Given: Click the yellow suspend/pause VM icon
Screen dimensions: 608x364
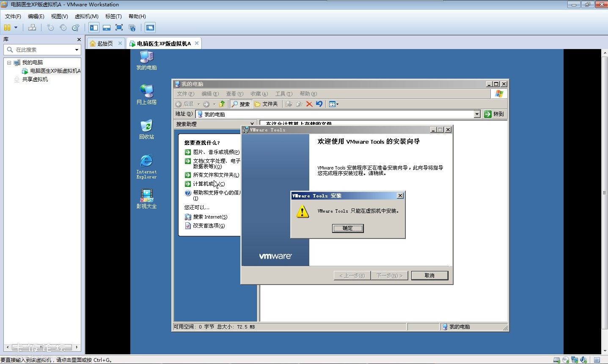Looking at the screenshot, I should (x=7, y=27).
